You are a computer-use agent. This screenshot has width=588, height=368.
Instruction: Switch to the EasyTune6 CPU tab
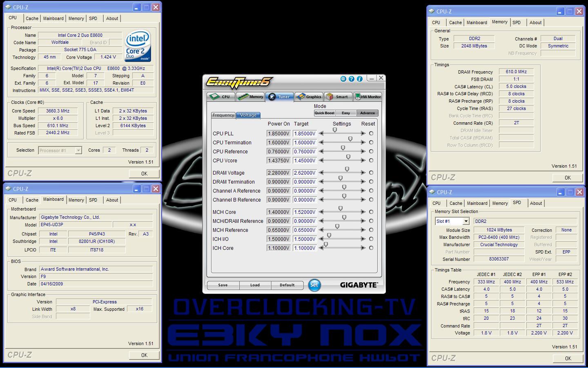220,97
